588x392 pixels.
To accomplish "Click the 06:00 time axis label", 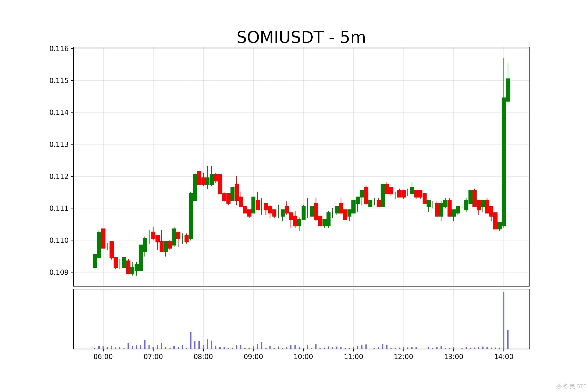I will pos(103,356).
